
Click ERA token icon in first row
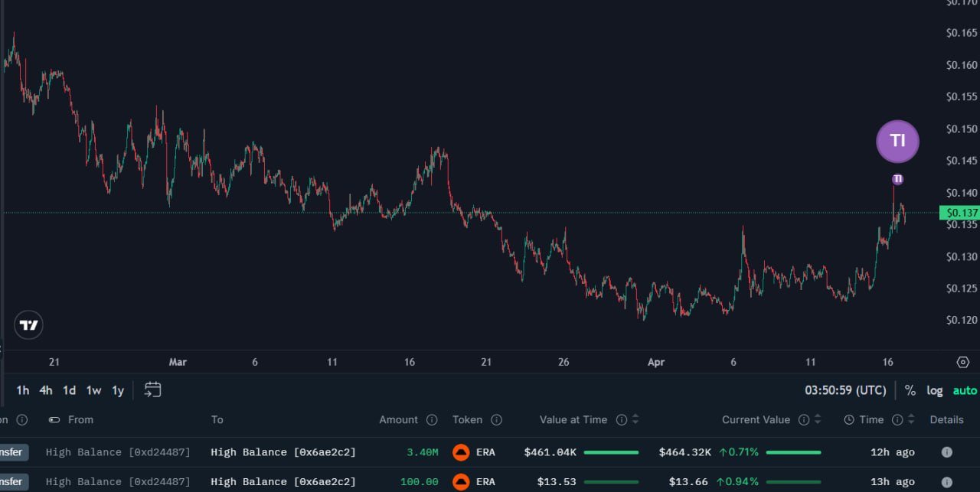pyautogui.click(x=461, y=452)
